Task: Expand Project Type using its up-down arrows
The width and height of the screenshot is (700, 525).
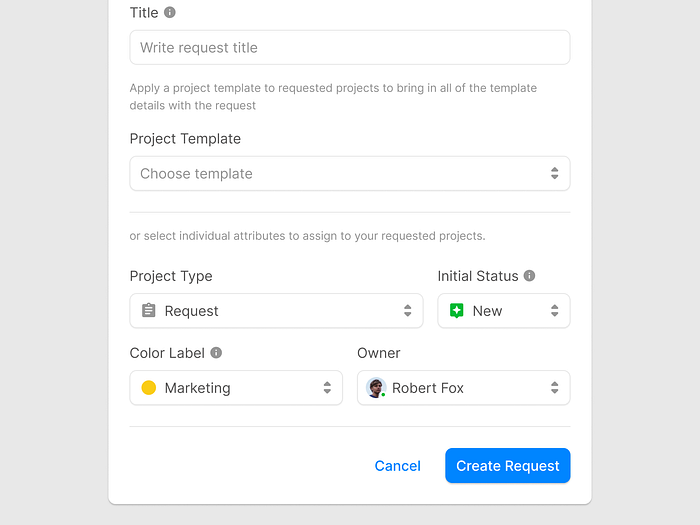Action: (407, 311)
